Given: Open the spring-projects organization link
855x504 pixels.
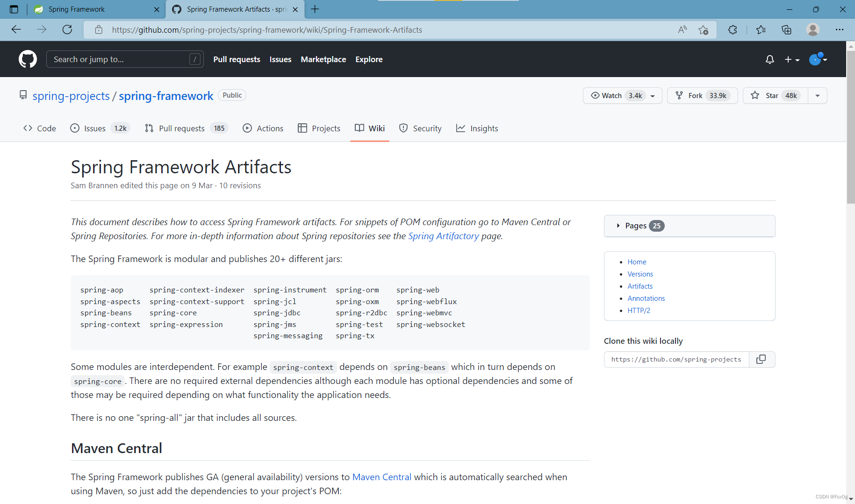Looking at the screenshot, I should (71, 96).
